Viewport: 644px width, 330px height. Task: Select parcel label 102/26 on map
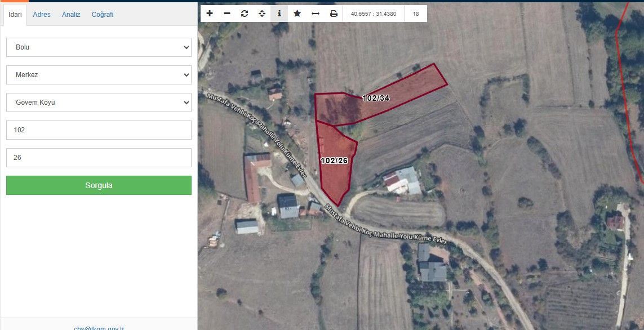pyautogui.click(x=334, y=161)
